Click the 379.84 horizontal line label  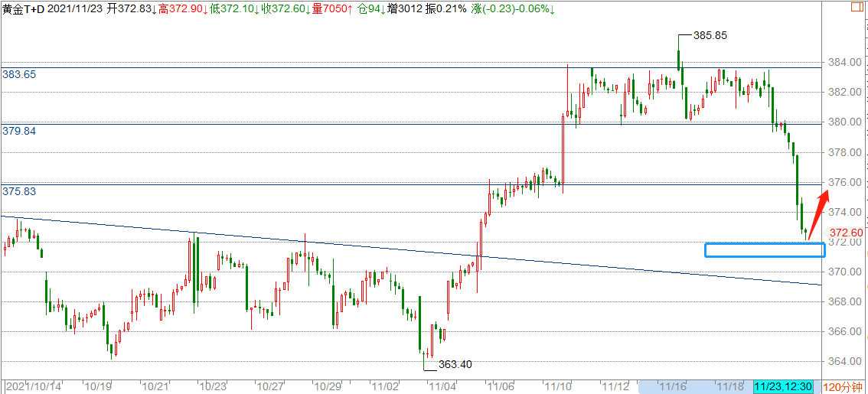(19, 131)
